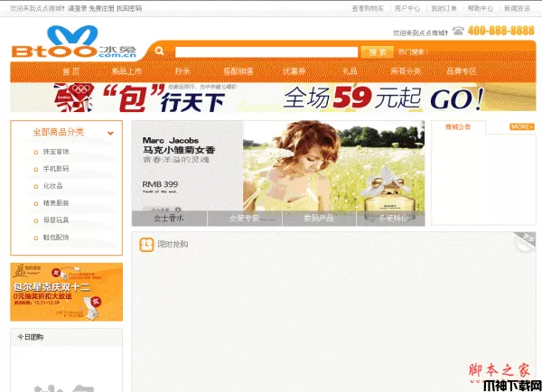Click the 找回密码 link
This screenshot has height=392, width=542.
click(x=129, y=8)
